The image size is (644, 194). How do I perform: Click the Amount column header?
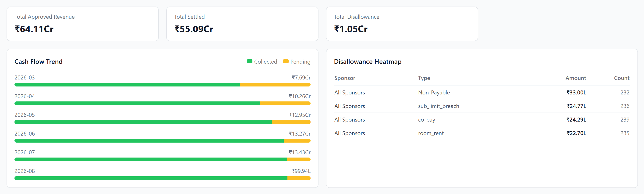[x=576, y=78]
